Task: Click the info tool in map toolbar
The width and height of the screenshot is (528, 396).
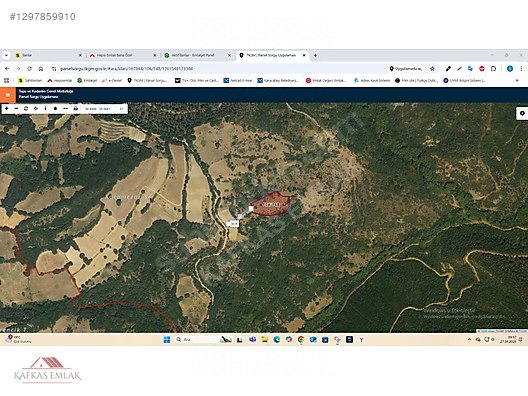Action: [45, 108]
